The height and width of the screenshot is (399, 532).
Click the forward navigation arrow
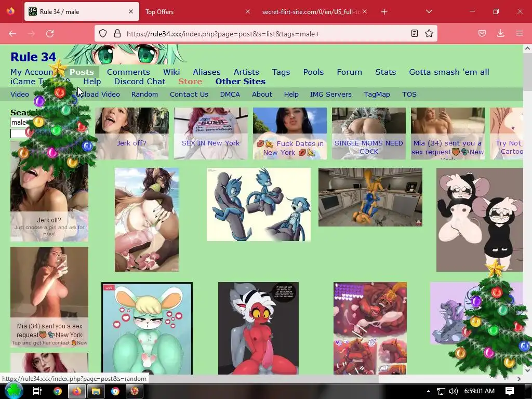[31, 34]
